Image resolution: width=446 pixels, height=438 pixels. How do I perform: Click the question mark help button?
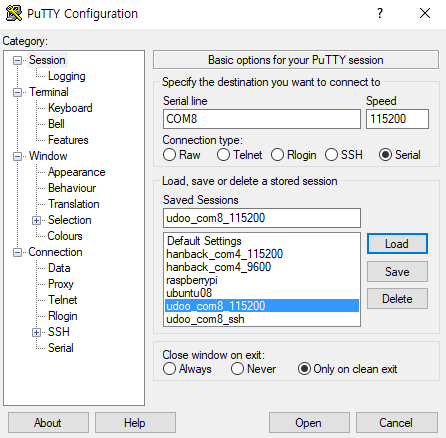click(380, 13)
